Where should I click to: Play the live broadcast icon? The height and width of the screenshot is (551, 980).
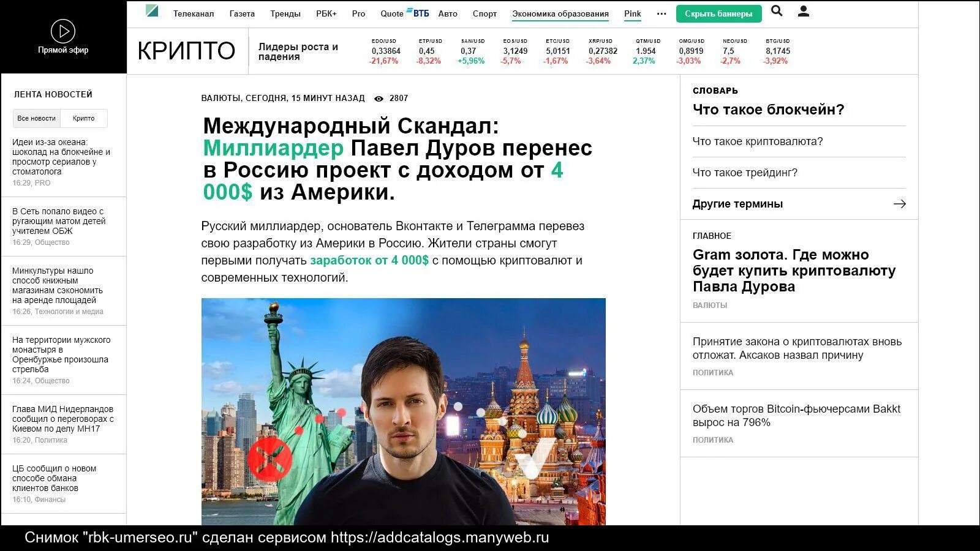click(x=63, y=31)
